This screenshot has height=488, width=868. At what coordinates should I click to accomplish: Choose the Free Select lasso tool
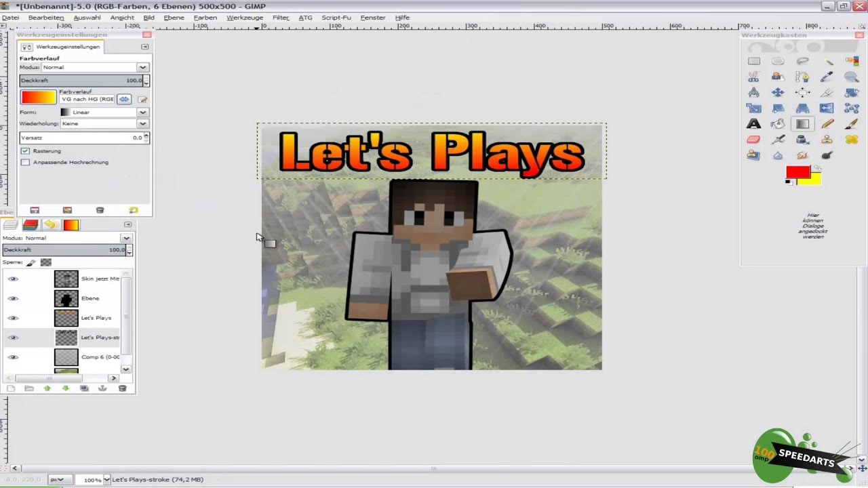pyautogui.click(x=802, y=61)
